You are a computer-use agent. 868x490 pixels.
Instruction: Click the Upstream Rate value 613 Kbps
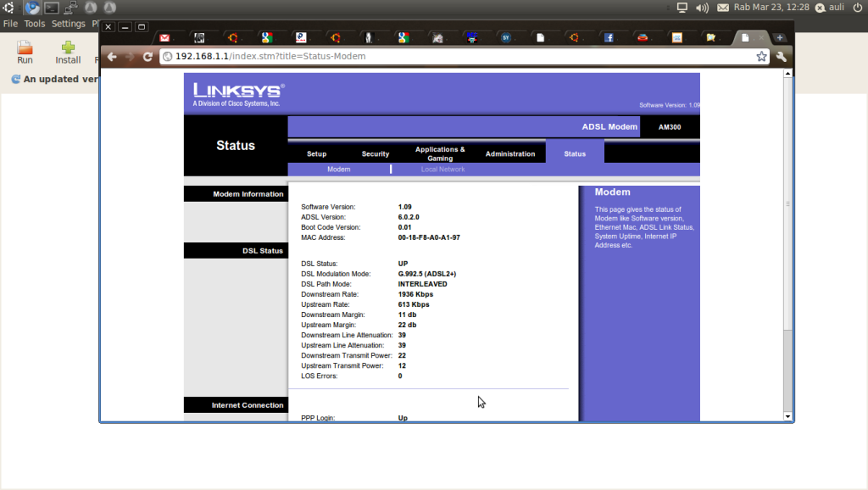414,304
